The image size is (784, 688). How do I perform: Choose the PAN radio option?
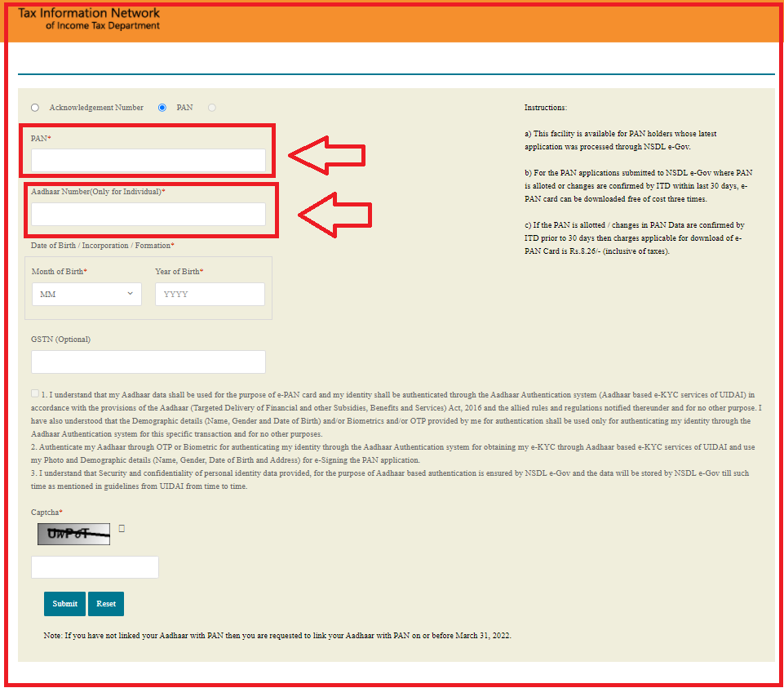pos(162,108)
